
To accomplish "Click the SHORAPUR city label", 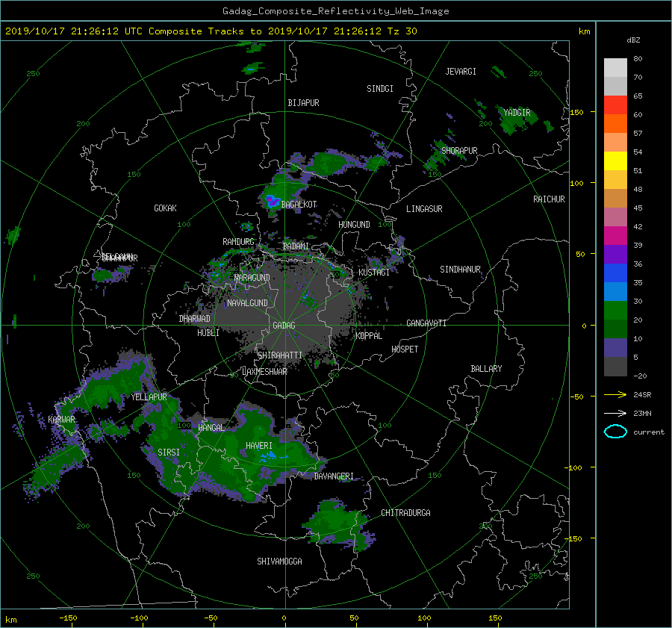I will click(x=459, y=150).
